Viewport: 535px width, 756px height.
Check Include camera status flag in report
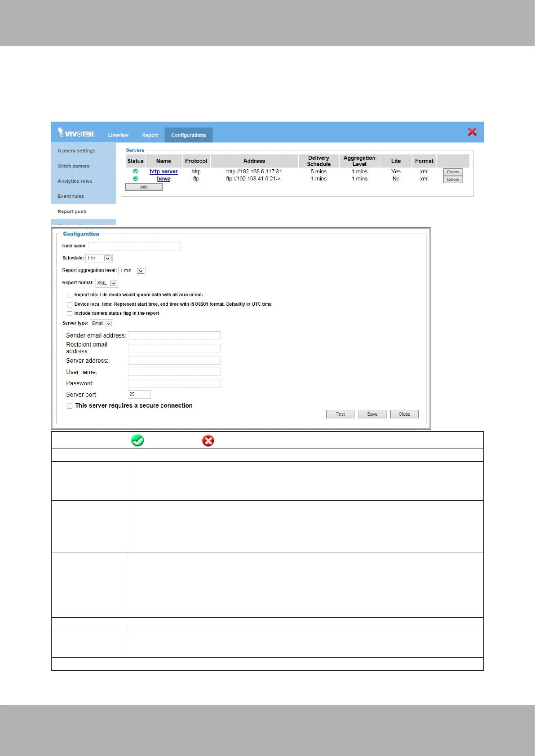70,313
